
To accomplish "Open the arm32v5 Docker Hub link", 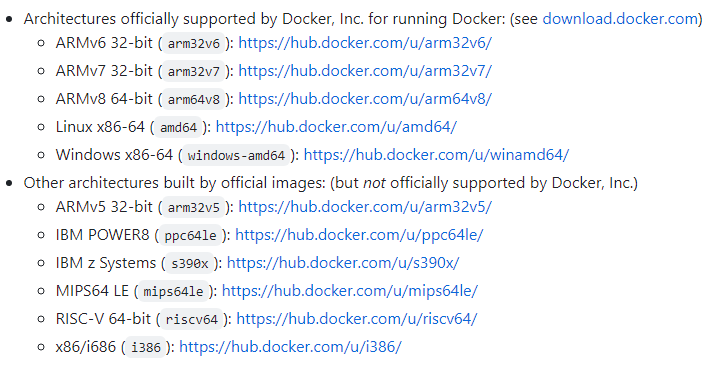I will (x=365, y=207).
